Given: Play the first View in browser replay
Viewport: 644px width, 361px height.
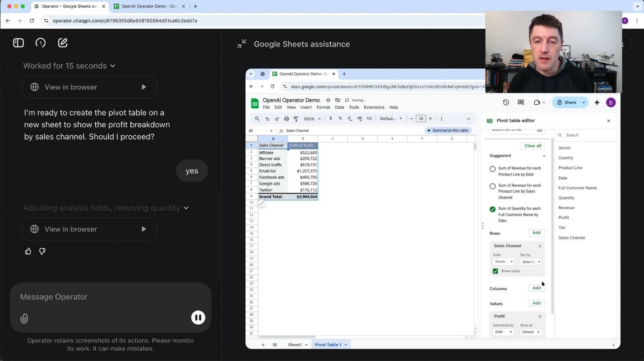Looking at the screenshot, I should (x=144, y=87).
